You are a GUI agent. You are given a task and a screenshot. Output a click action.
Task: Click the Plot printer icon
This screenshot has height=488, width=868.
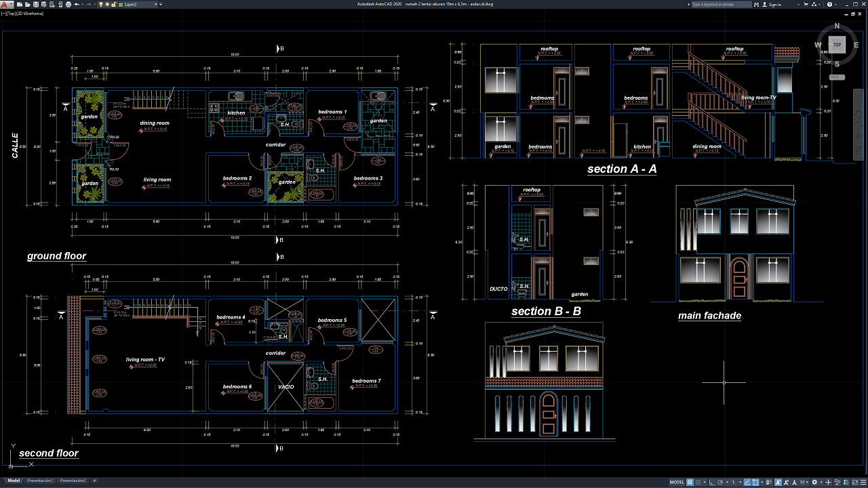[68, 4]
